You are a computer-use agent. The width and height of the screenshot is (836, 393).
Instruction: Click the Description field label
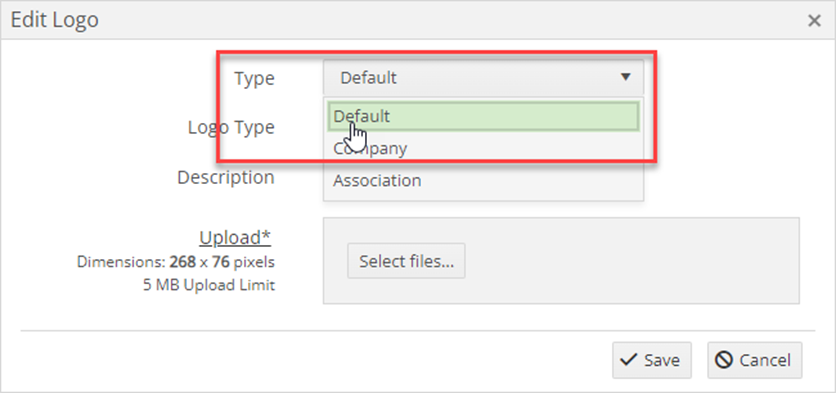[x=226, y=177]
